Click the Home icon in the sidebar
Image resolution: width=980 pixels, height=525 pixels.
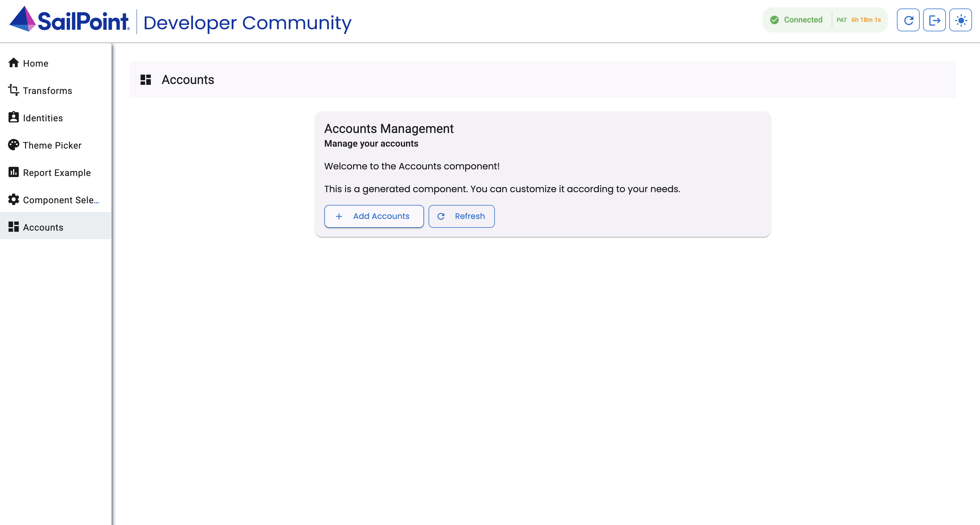coord(13,63)
